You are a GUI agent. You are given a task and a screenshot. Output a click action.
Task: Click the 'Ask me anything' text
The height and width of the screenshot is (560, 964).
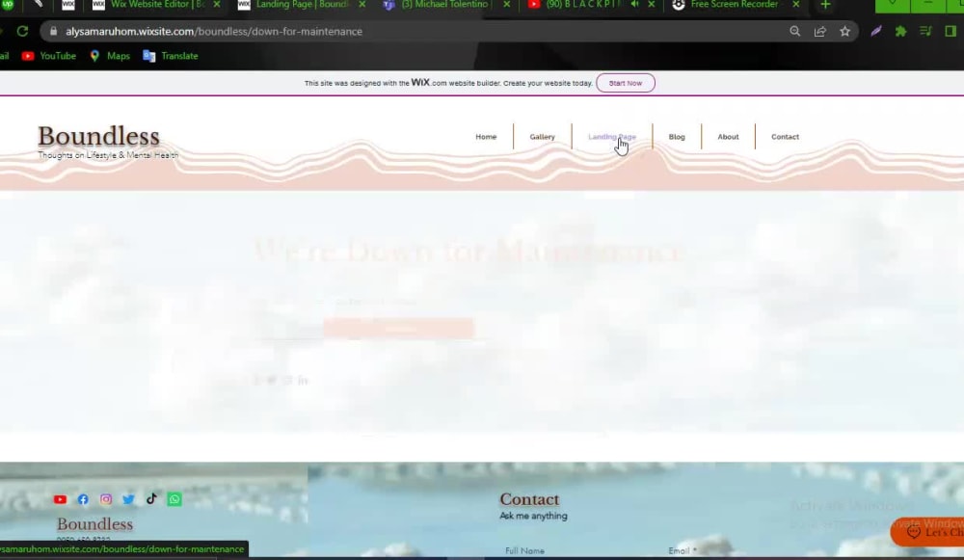533,517
